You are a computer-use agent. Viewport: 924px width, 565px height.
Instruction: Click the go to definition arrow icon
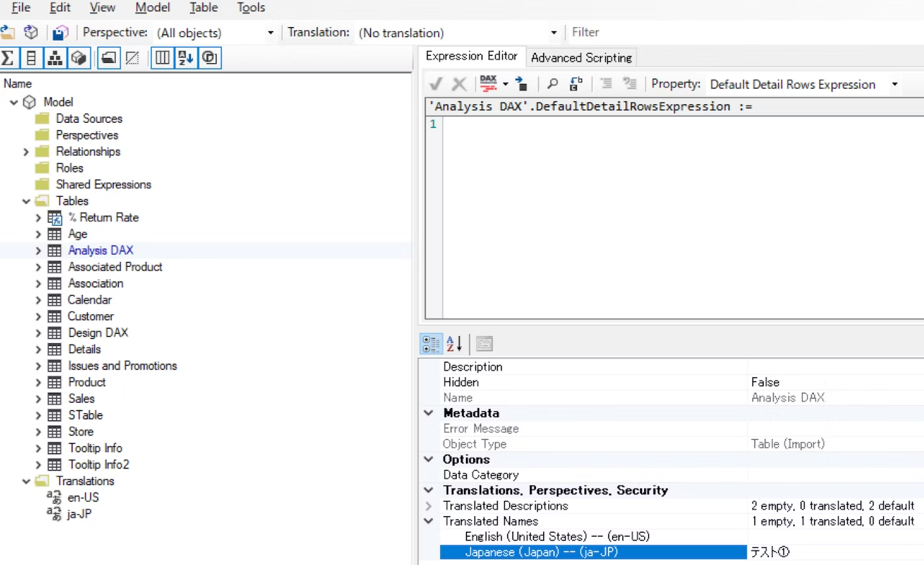[521, 84]
